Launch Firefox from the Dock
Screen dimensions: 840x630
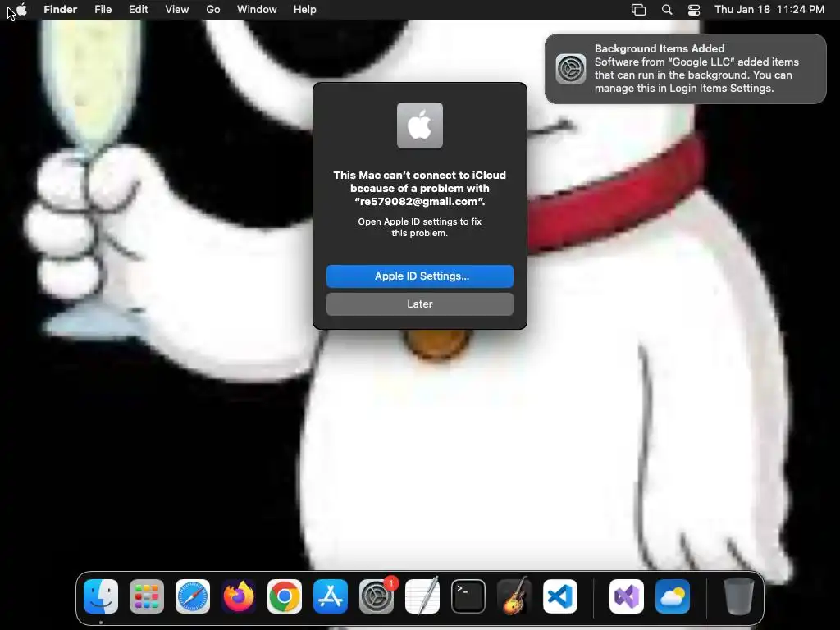[x=239, y=596]
